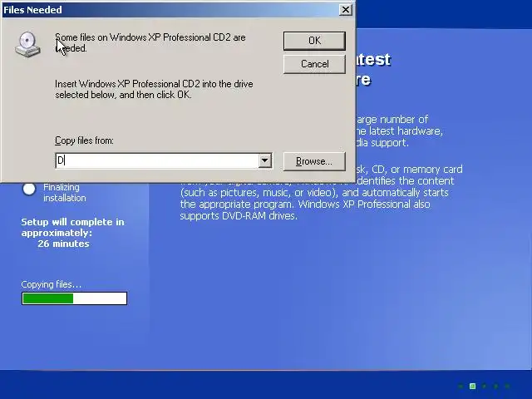Close the Files Needed dialog
The width and height of the screenshot is (532, 399).
346,10
